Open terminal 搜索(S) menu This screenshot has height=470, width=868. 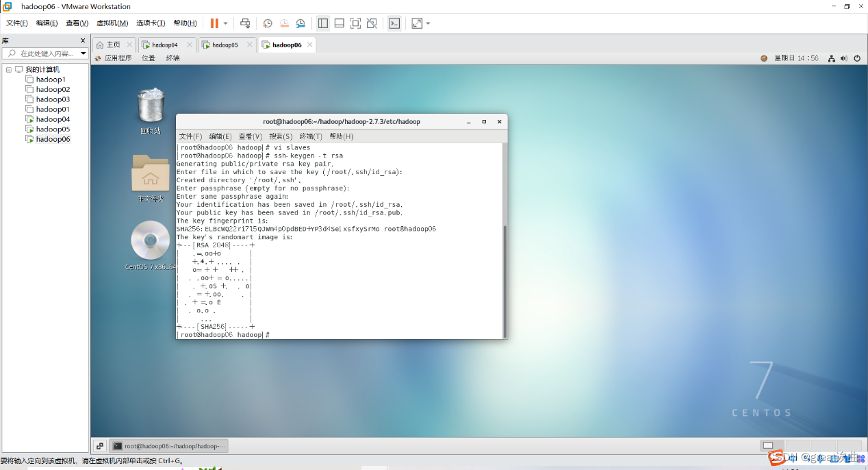(x=281, y=136)
